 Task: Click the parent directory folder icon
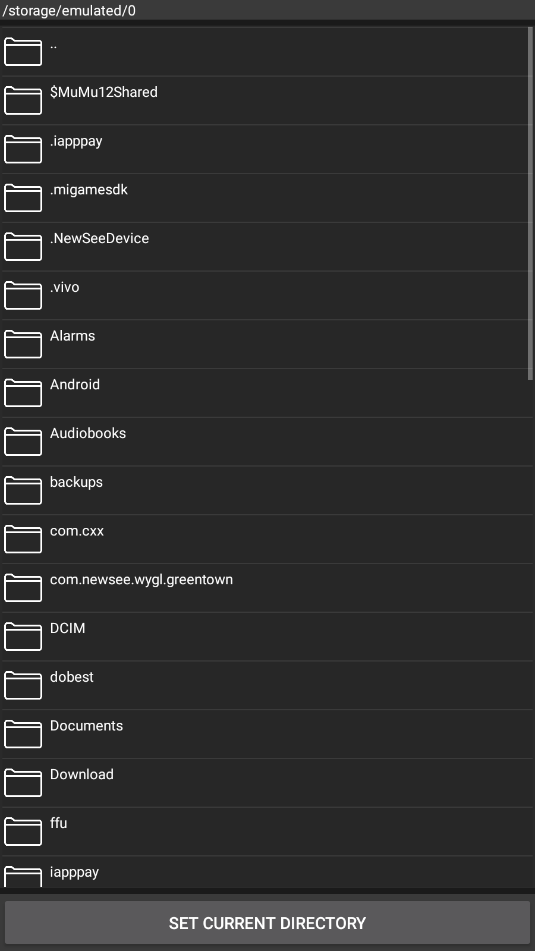coord(23,52)
